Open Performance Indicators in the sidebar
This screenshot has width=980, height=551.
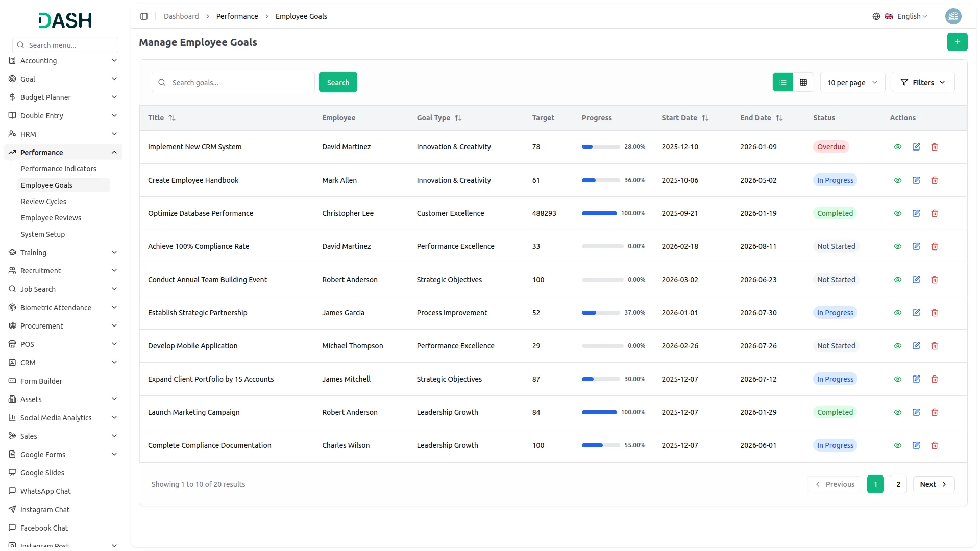point(59,168)
